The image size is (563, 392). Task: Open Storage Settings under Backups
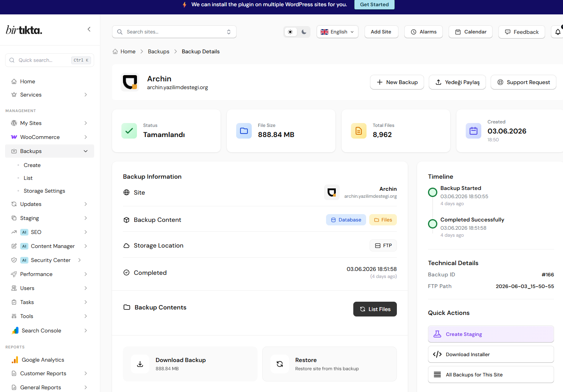click(x=44, y=191)
